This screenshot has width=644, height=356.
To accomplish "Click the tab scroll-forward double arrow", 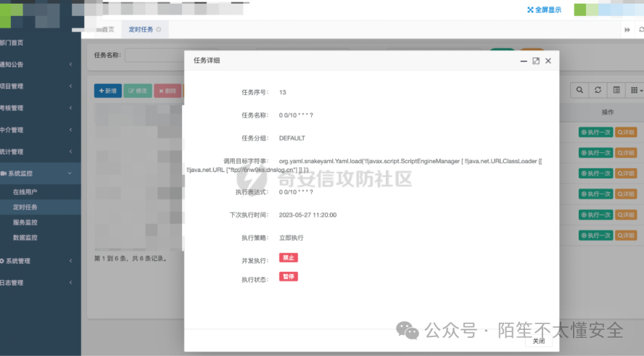I will pos(627,30).
